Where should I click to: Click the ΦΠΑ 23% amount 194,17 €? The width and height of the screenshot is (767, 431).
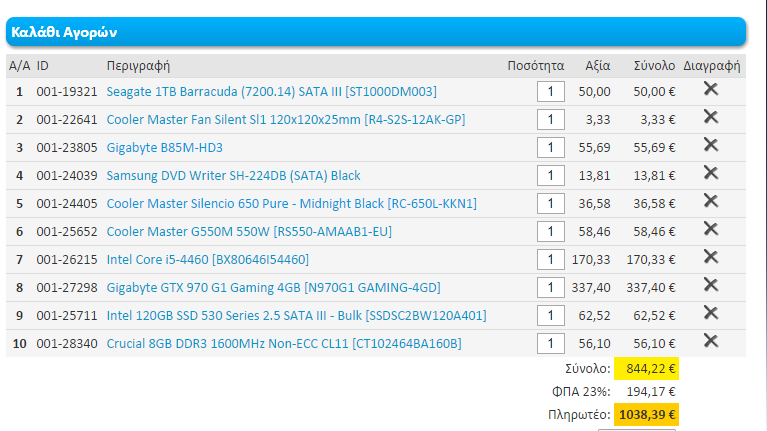pos(651,391)
